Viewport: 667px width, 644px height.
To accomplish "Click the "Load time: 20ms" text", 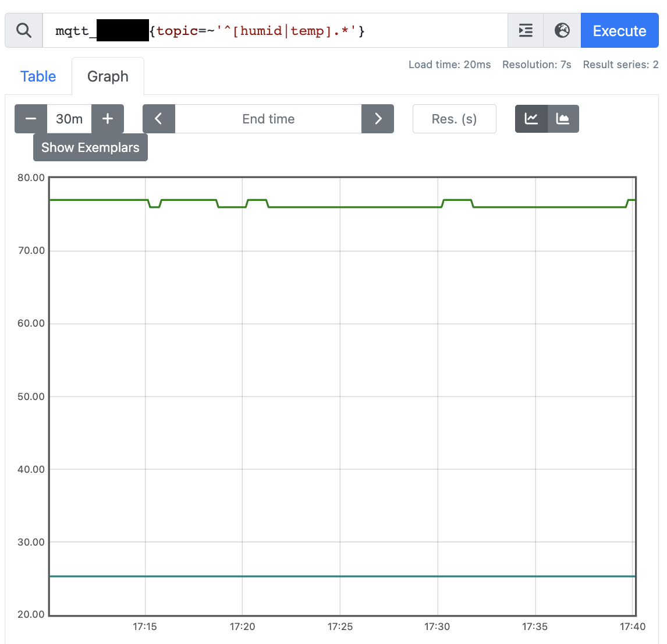I will [450, 65].
